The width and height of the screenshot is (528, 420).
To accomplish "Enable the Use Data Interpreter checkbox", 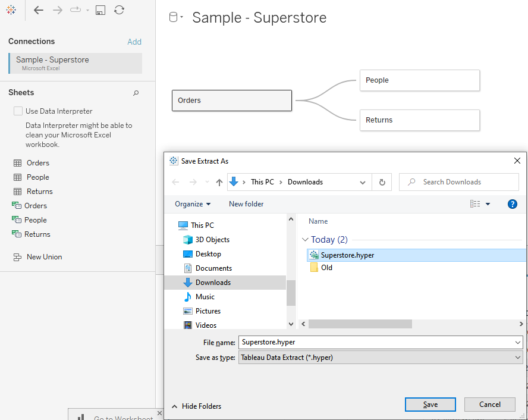I will coord(18,111).
